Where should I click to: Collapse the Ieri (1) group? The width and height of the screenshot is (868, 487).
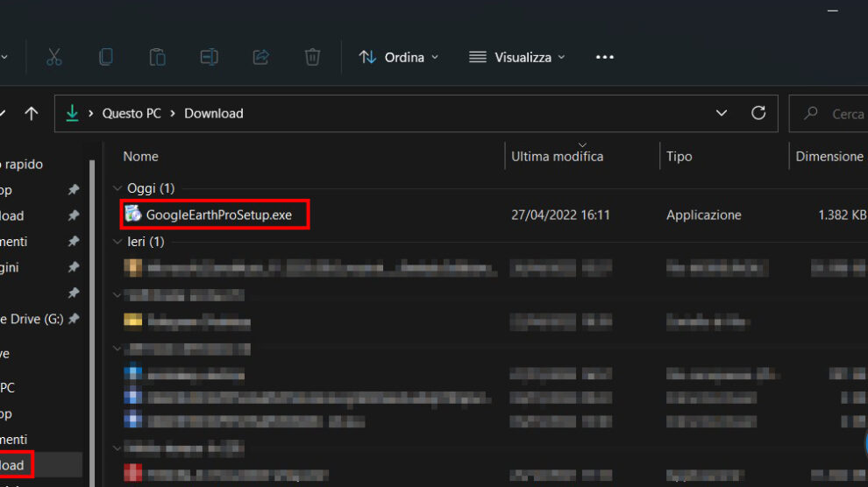pos(118,242)
